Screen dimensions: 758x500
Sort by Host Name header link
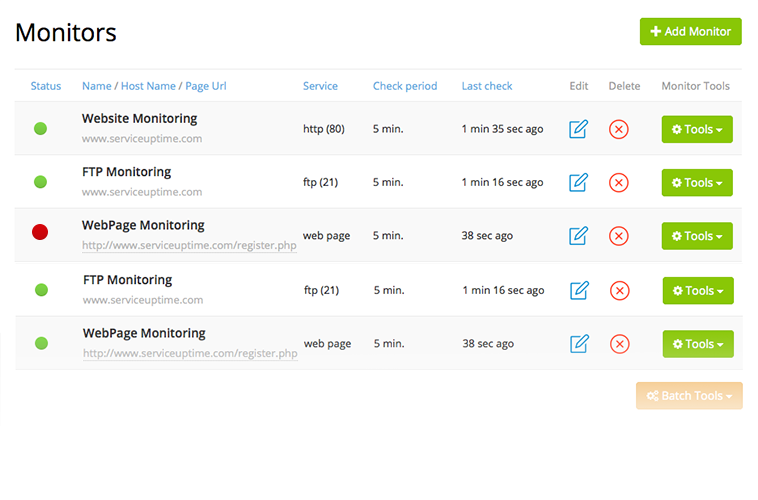click(148, 86)
